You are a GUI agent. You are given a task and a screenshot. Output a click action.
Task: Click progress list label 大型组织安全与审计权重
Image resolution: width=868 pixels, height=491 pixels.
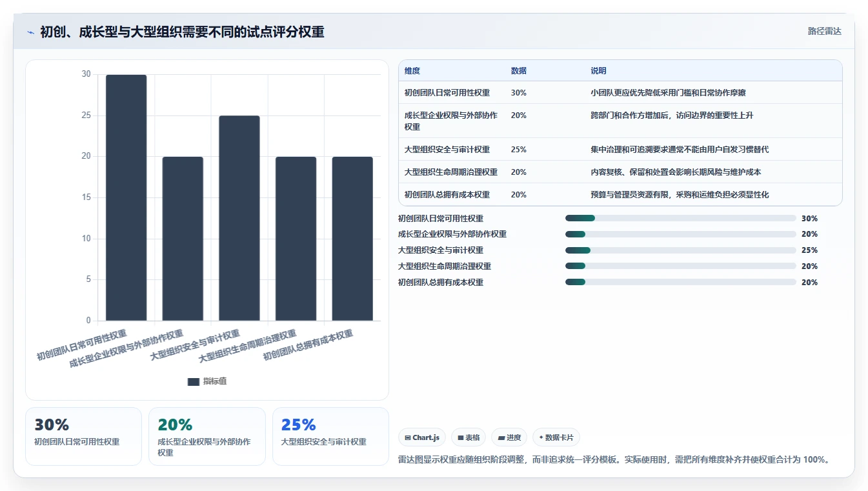point(441,250)
